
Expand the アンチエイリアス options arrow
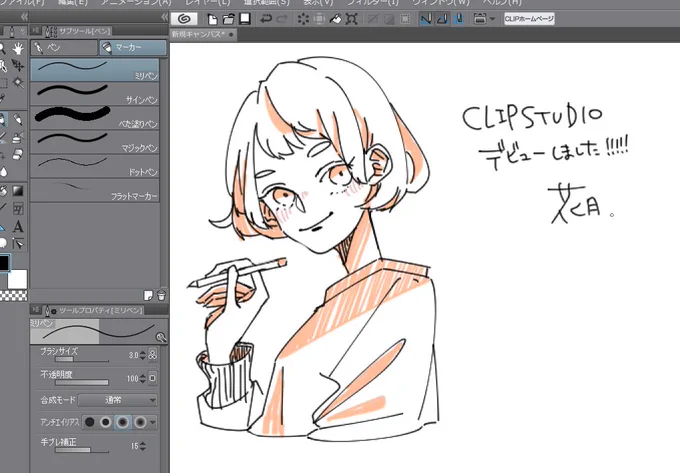pyautogui.click(x=153, y=422)
